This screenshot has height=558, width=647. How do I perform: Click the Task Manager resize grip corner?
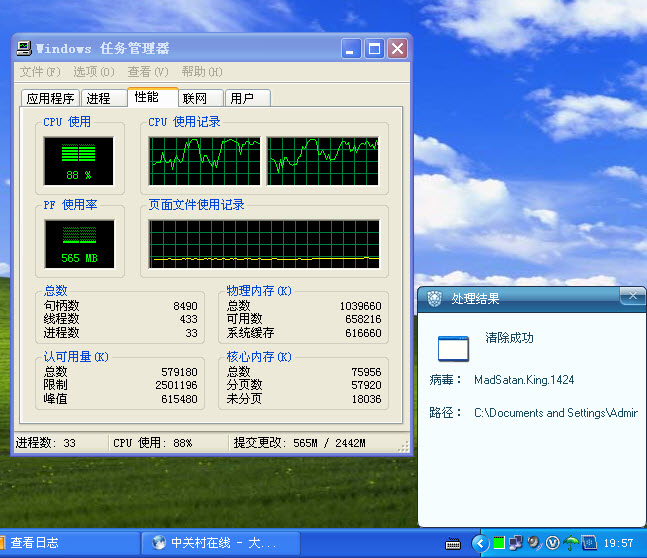pyautogui.click(x=404, y=446)
